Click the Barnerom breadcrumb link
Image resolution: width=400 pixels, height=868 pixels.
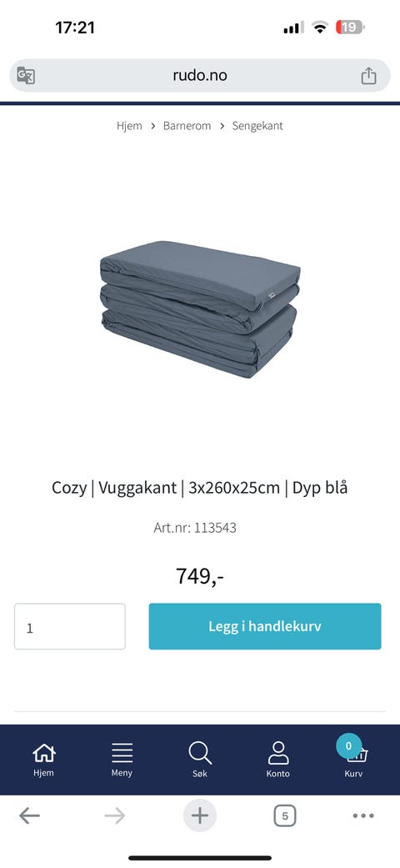click(x=187, y=126)
